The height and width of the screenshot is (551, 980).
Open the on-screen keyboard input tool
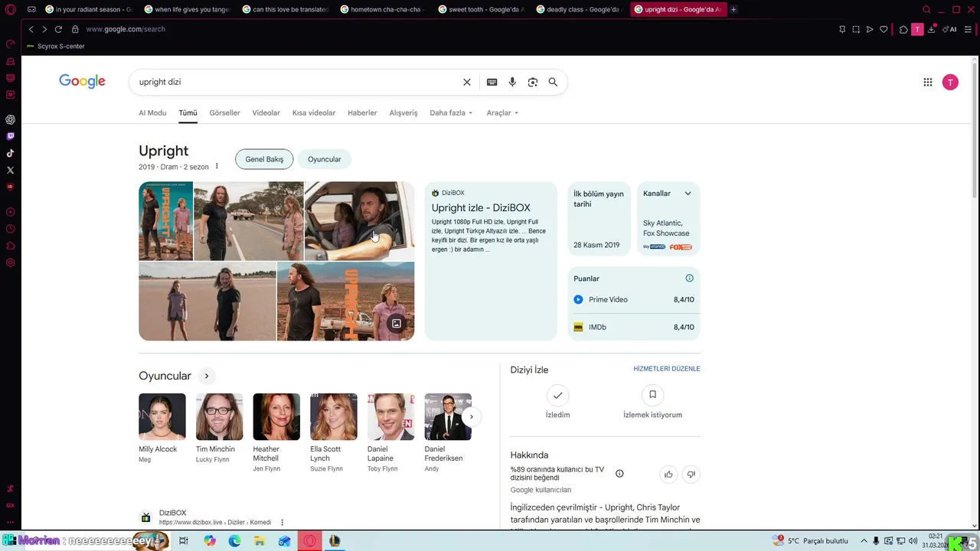click(x=492, y=82)
